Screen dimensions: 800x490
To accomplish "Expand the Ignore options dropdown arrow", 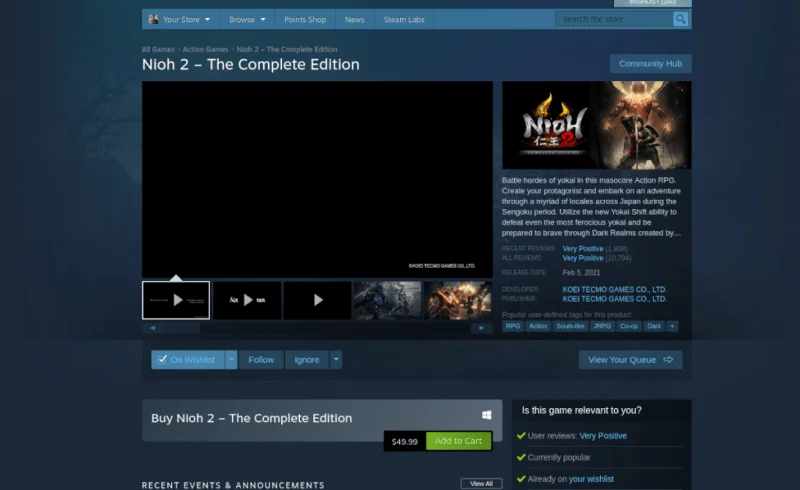I will [x=336, y=360].
